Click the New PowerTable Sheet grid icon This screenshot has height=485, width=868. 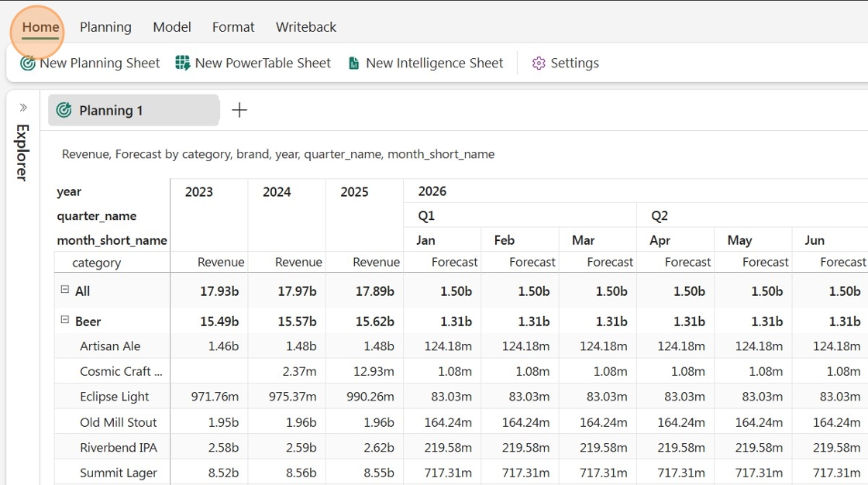click(x=183, y=63)
